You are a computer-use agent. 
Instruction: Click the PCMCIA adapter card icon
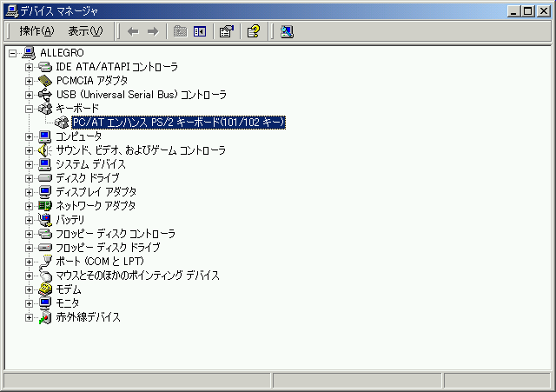point(45,81)
